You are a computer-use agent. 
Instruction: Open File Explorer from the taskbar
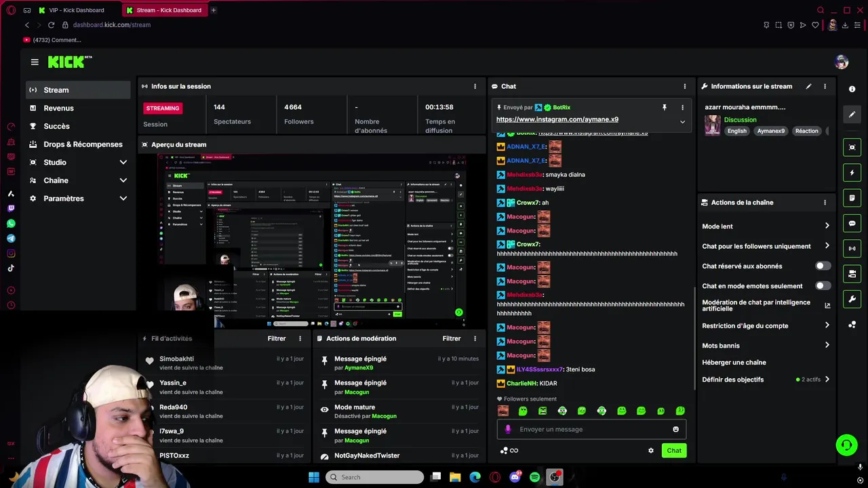(x=455, y=477)
